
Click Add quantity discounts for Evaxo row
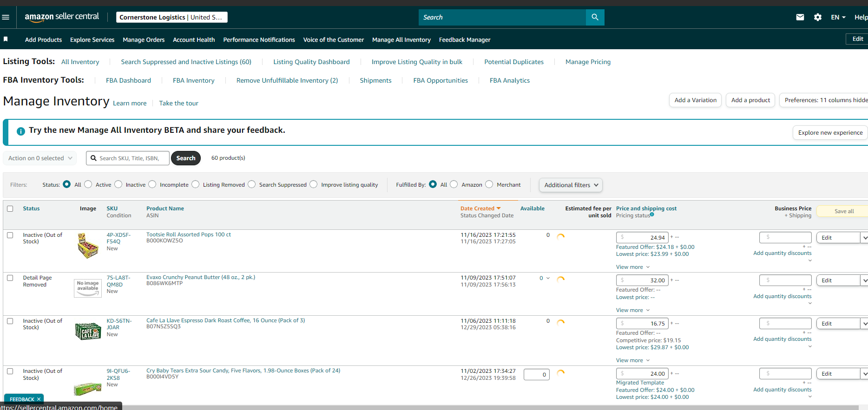(783, 296)
